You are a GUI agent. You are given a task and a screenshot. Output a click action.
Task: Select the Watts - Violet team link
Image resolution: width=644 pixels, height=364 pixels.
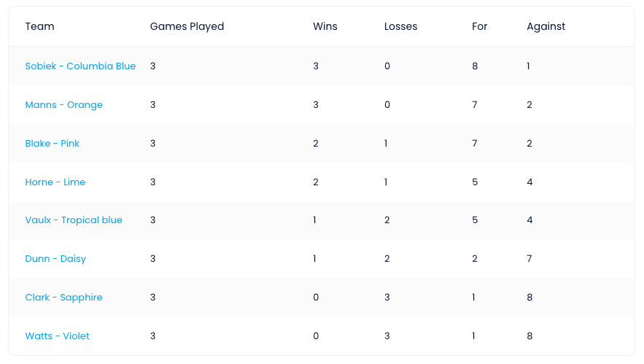tap(57, 336)
